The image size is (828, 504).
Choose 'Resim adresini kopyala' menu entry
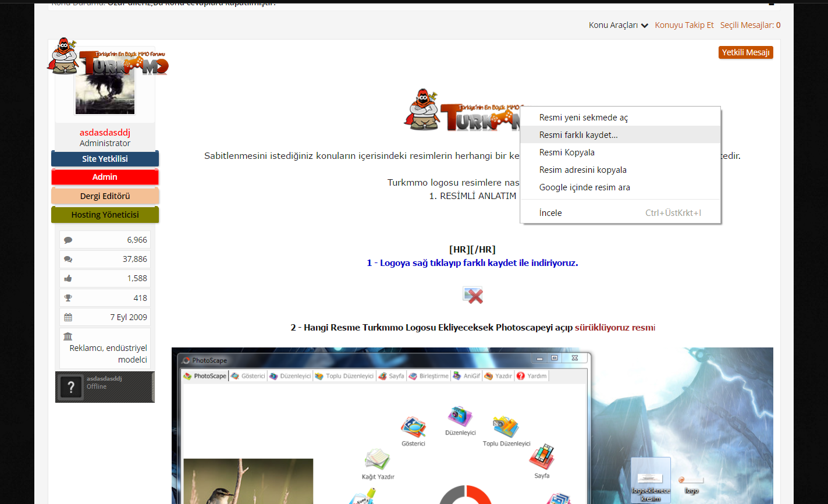[x=620, y=170]
